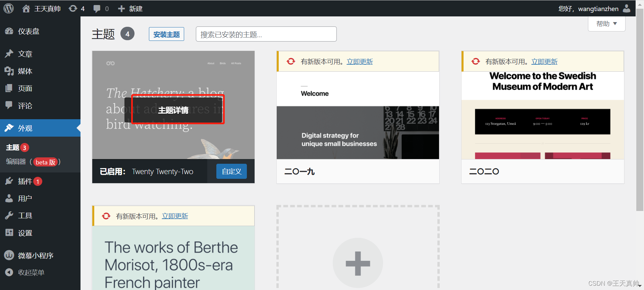The height and width of the screenshot is (290, 644).
Task: Click 立即更新 link for 二〇一九 theme
Action: (360, 62)
